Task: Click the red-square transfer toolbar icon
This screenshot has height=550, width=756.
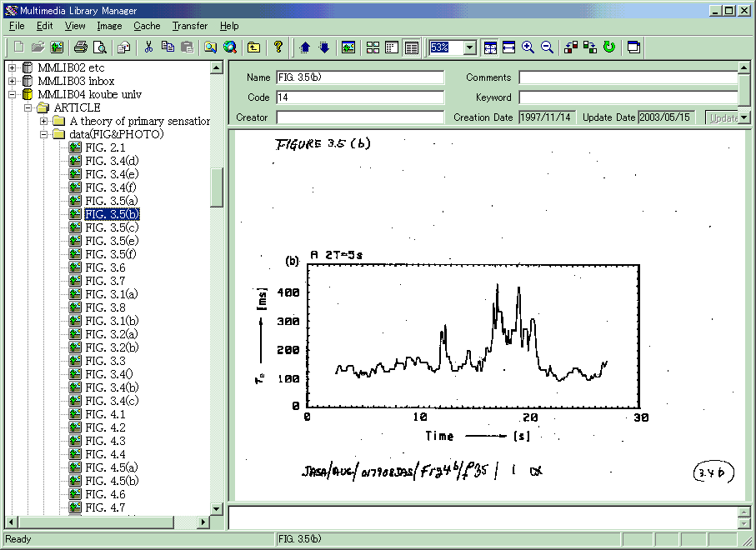Action: 571,47
